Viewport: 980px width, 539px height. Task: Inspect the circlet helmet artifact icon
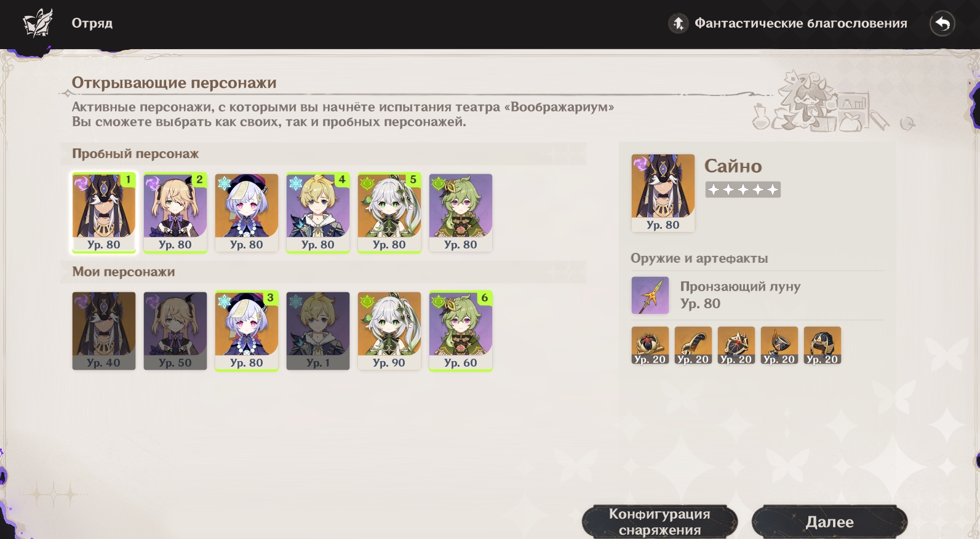pos(823,345)
